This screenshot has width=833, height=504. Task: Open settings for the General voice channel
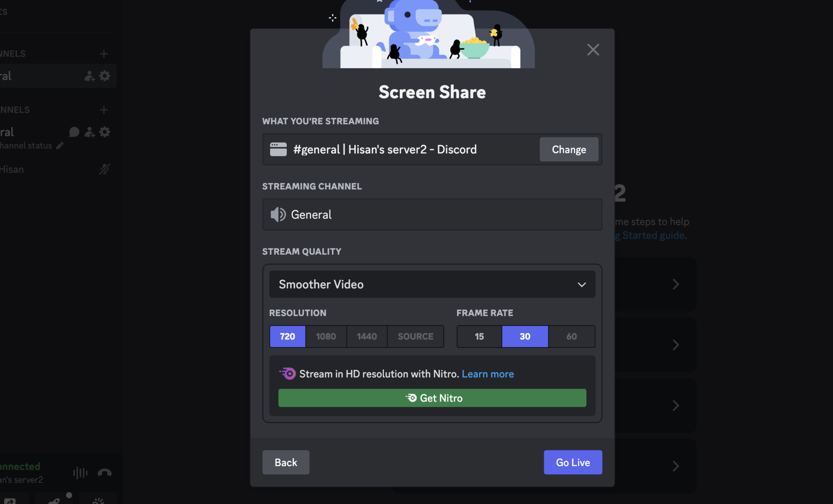(x=105, y=132)
